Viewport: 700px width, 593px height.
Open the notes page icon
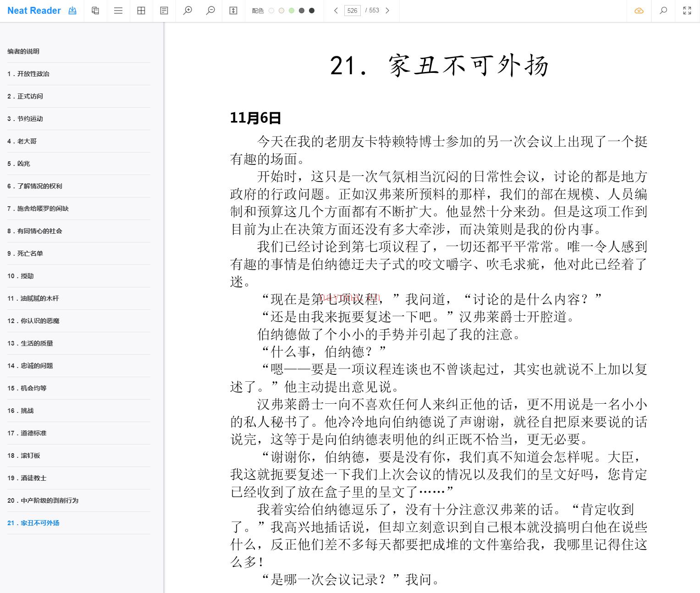(x=164, y=11)
